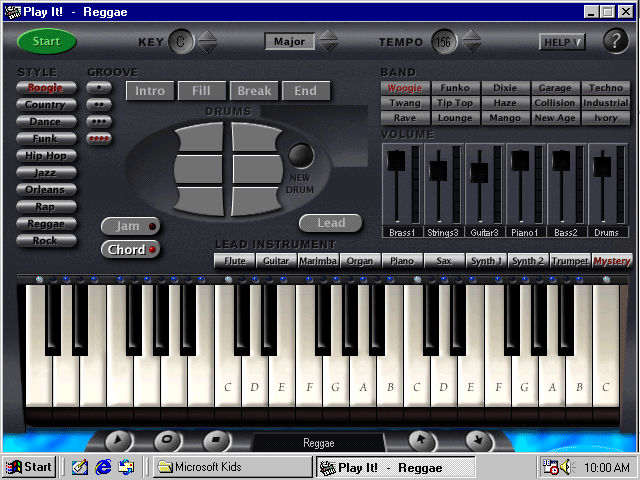Toggle the Jam mode button
This screenshot has width=640, height=480.
pos(130,226)
